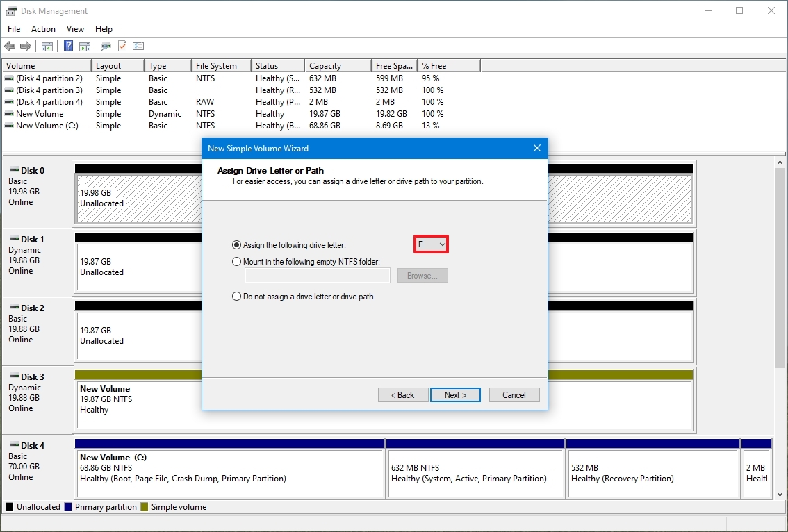
Task: Click the Forward navigation arrow icon
Action: [26, 46]
